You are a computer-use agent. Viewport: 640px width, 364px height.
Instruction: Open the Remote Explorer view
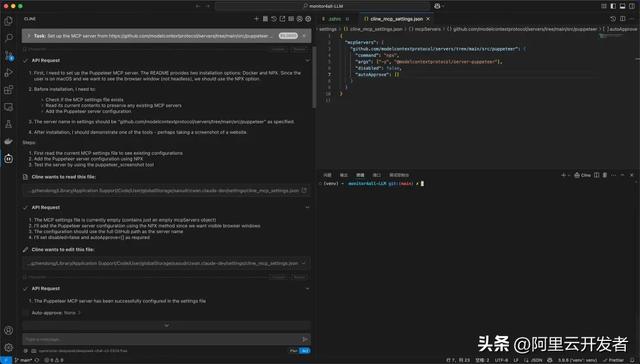(x=8, y=107)
